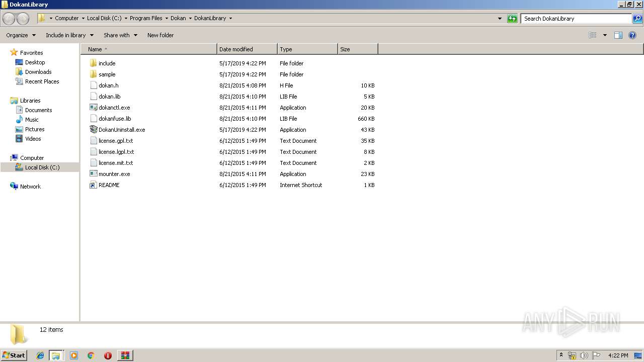Open the Start menu
644x362 pixels.
coord(14,355)
